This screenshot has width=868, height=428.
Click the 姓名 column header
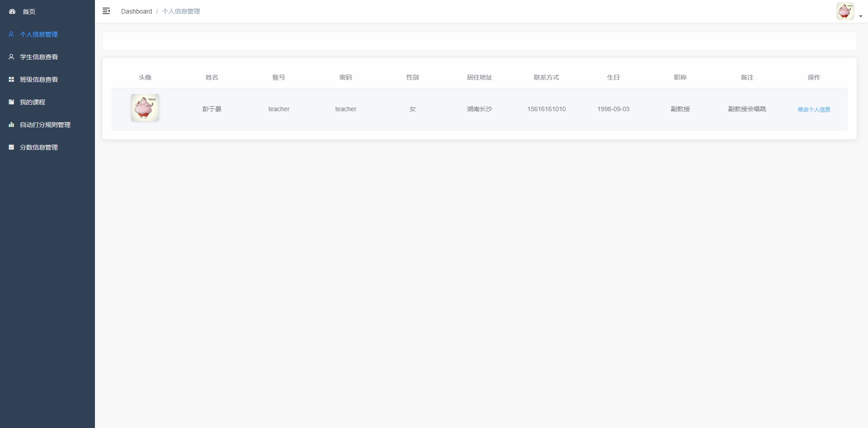tap(212, 77)
